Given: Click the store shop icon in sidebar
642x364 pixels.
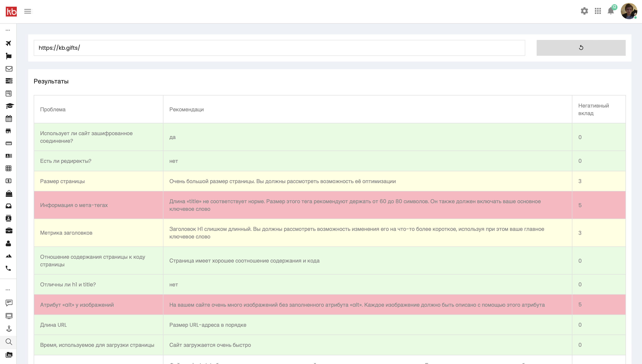Looking at the screenshot, I should click(x=8, y=131).
